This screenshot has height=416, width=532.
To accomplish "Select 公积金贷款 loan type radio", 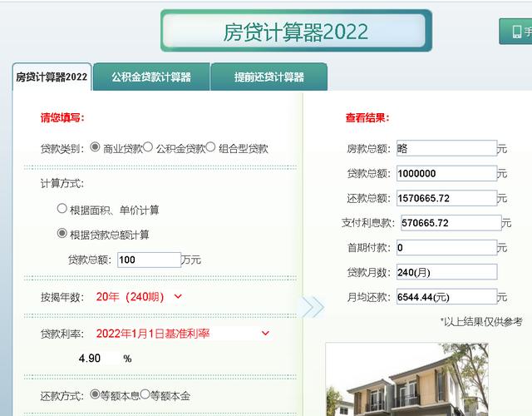I will 148,147.
